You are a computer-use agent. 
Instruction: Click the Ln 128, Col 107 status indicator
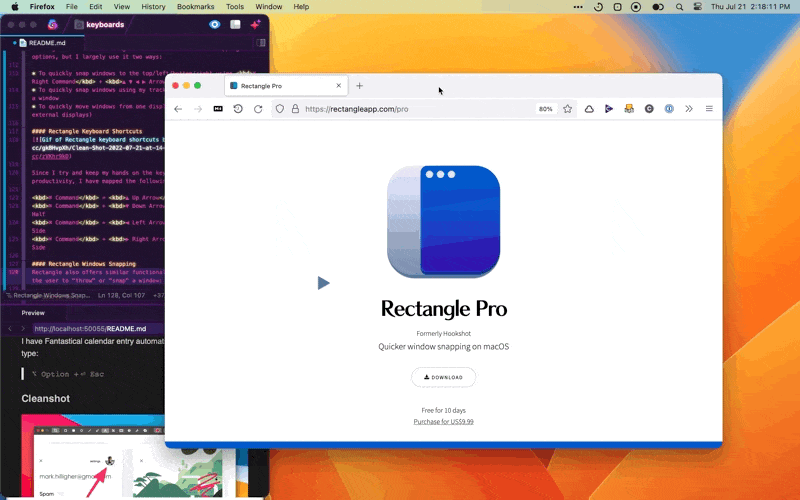tap(121, 295)
